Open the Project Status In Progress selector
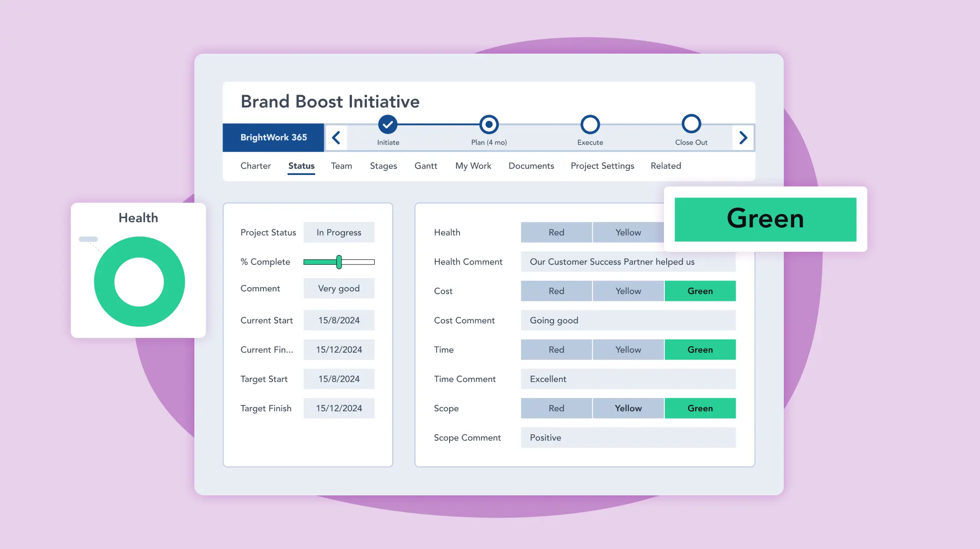The image size is (980, 549). (x=339, y=232)
